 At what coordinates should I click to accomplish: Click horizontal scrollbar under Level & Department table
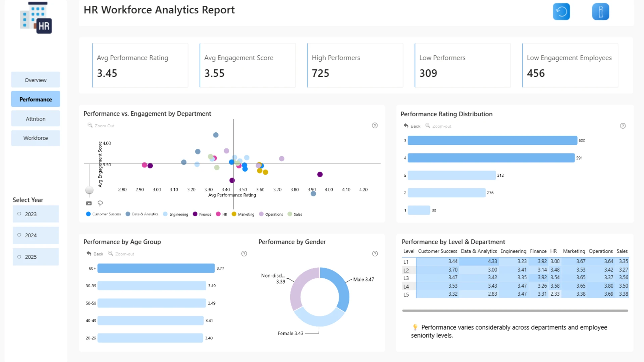pyautogui.click(x=515, y=311)
